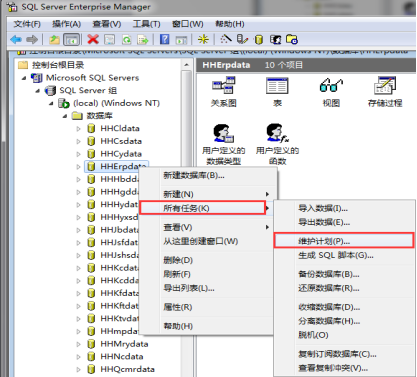Viewport: 417px width, 377px height.
Task: Select 维护计划(P)... in submenu
Action: tap(344, 241)
